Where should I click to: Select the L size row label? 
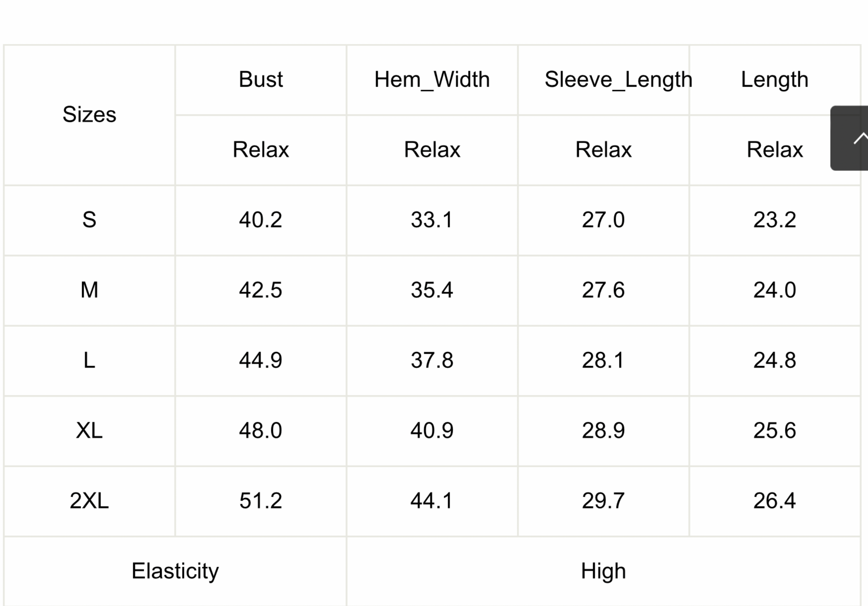[x=89, y=361]
